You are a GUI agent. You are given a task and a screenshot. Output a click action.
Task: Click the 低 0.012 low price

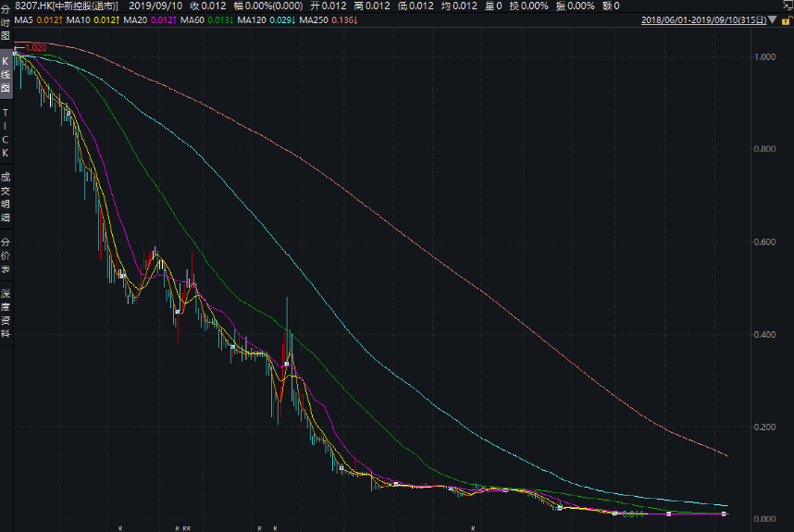(x=416, y=6)
